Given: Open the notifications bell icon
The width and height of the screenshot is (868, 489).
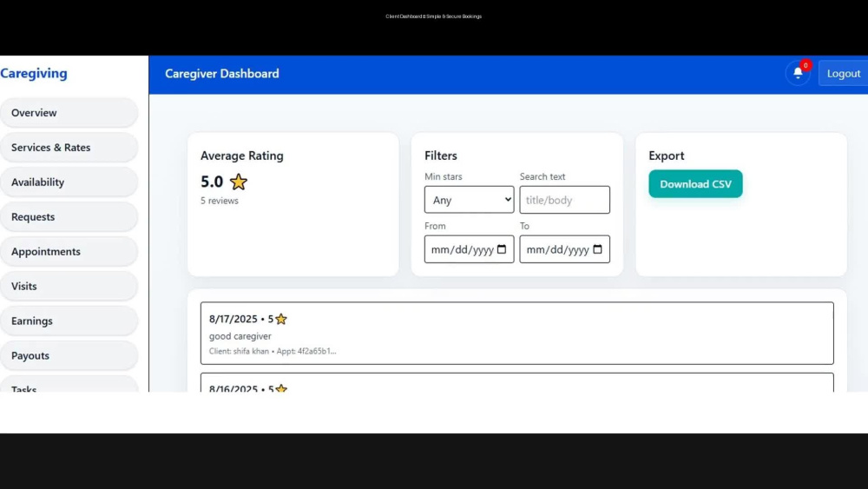Looking at the screenshot, I should [798, 73].
